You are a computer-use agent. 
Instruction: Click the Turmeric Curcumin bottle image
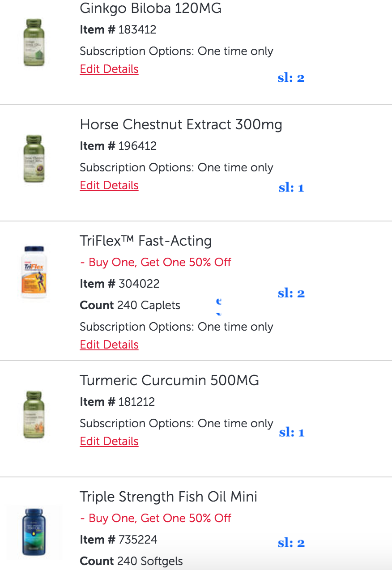point(34,415)
